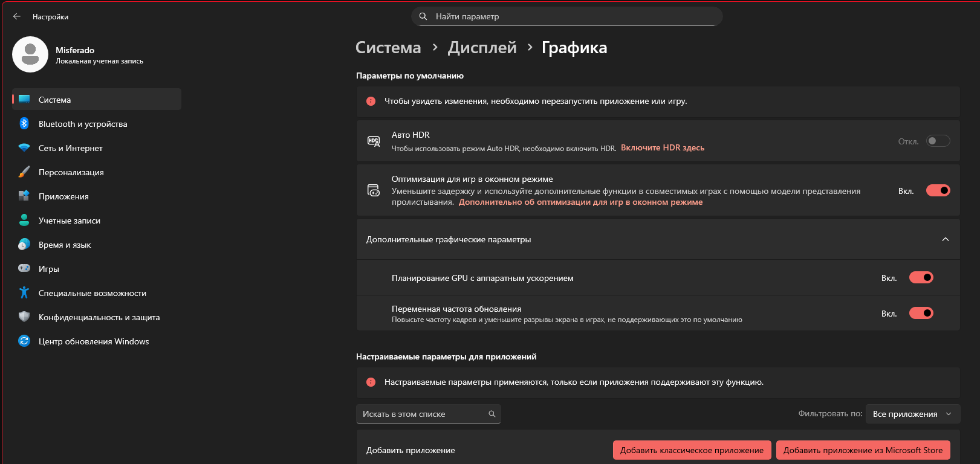Click the Windows Update center icon

click(24, 341)
